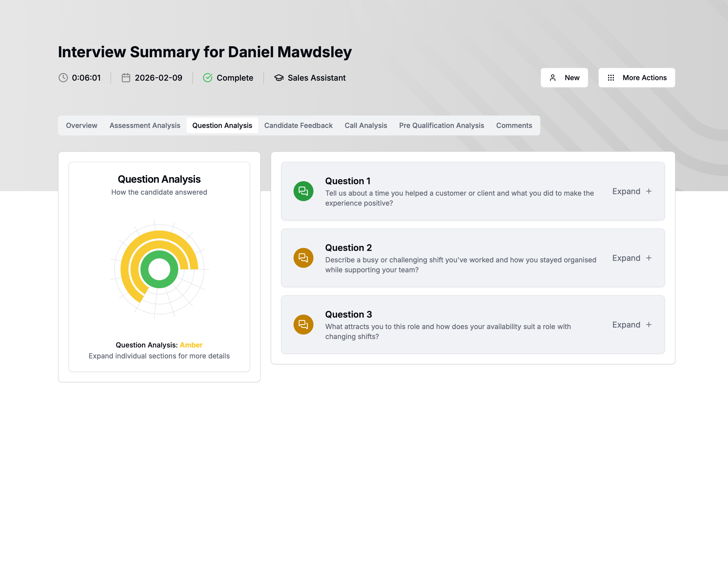Click the green chat icon for Question 1

click(x=303, y=191)
